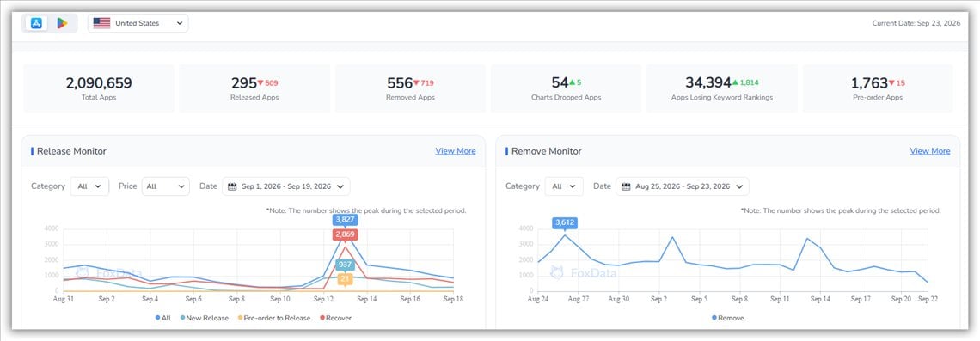
Task: Expand the Release Monitor Price dropdown
Action: pyautogui.click(x=166, y=186)
